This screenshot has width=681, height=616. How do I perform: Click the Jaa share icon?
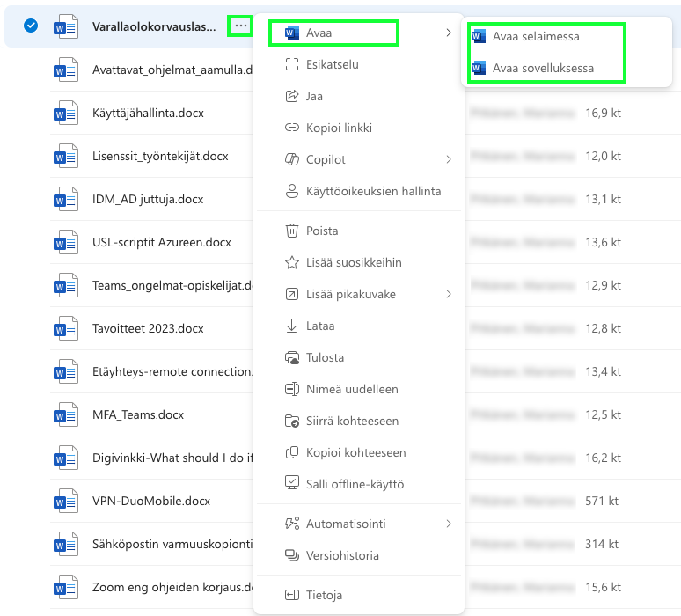(x=292, y=97)
